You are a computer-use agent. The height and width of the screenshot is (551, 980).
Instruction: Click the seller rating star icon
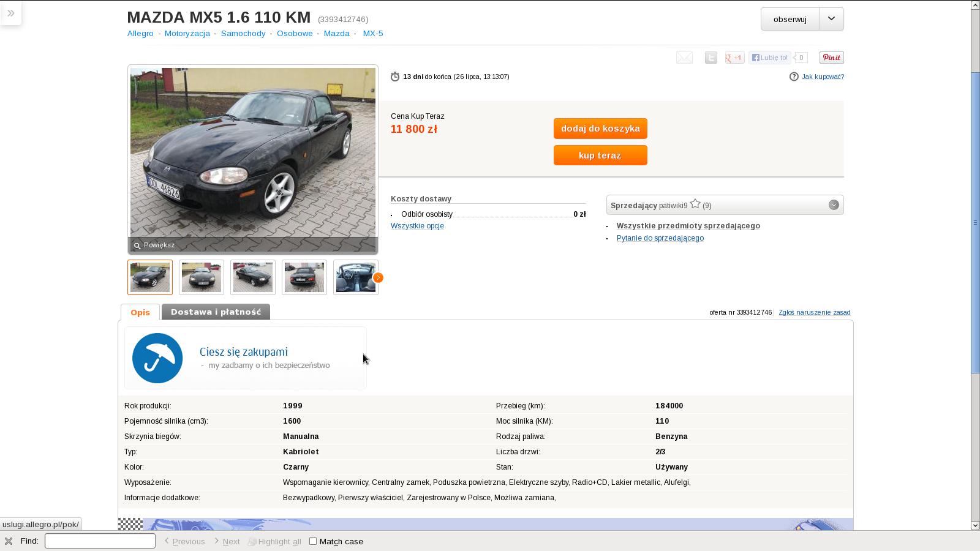point(695,204)
